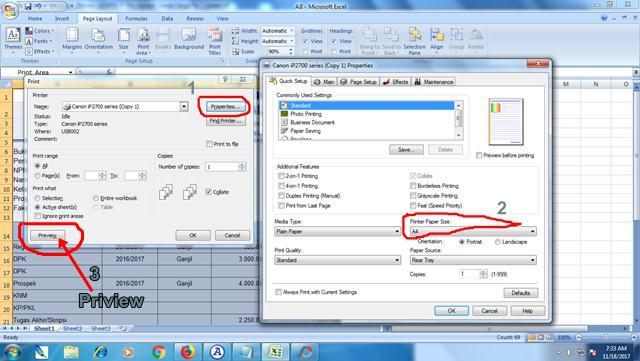The height and width of the screenshot is (361, 640).
Task: Open the media player taskbar icon
Action: coord(128,352)
